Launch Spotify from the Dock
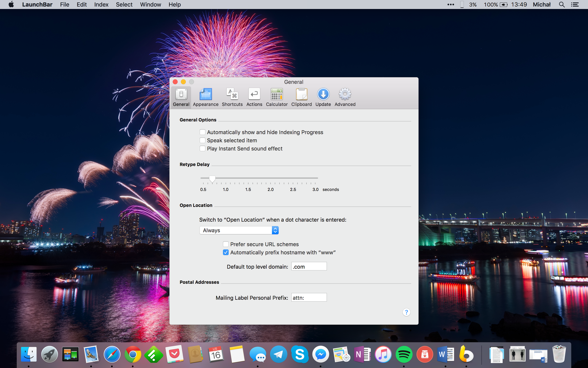This screenshot has height=368, width=588. [404, 354]
